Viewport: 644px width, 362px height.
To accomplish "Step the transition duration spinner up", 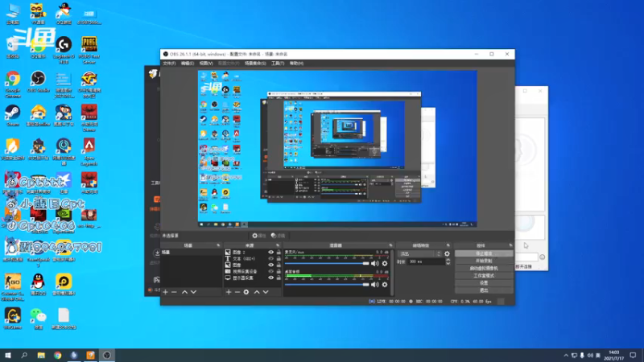I will click(x=448, y=260).
